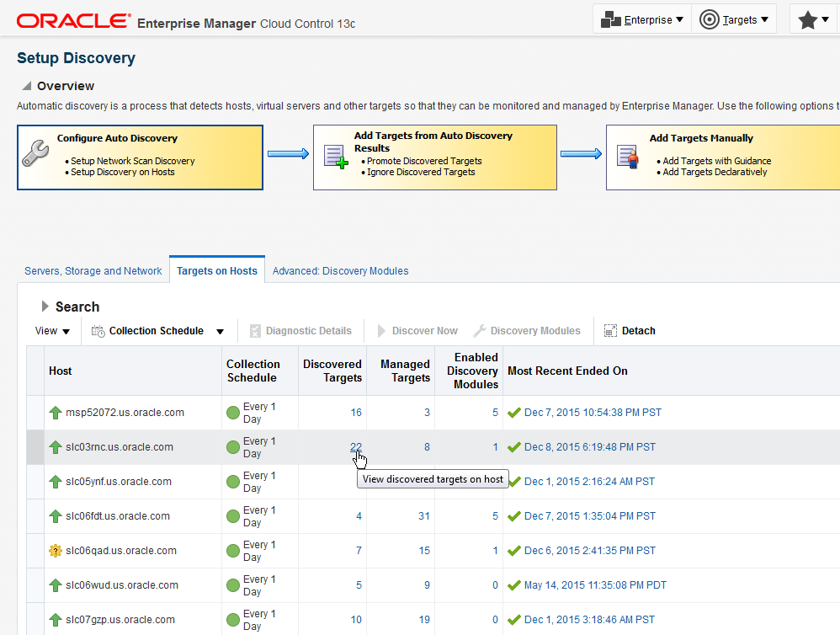Viewport: 840px width, 635px height.
Task: Collapse the Overview section
Action: tap(26, 86)
